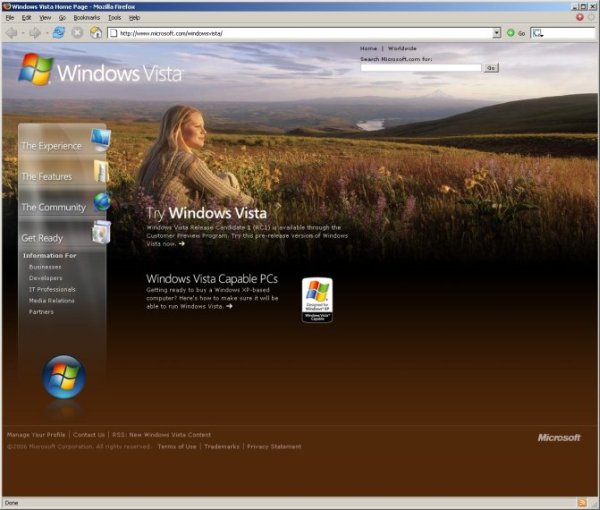Click the red icon in menu bar corner
This screenshot has height=510, width=600.
click(580, 17)
